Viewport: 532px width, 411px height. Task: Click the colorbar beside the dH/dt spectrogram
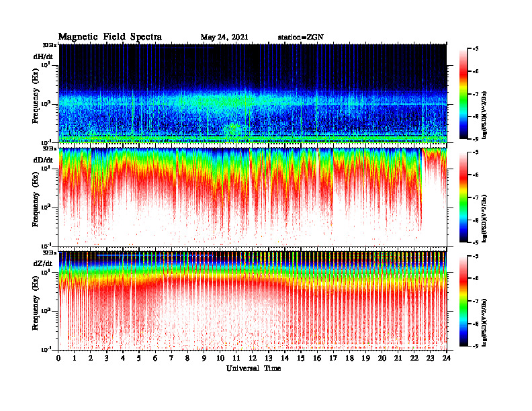coord(463,94)
